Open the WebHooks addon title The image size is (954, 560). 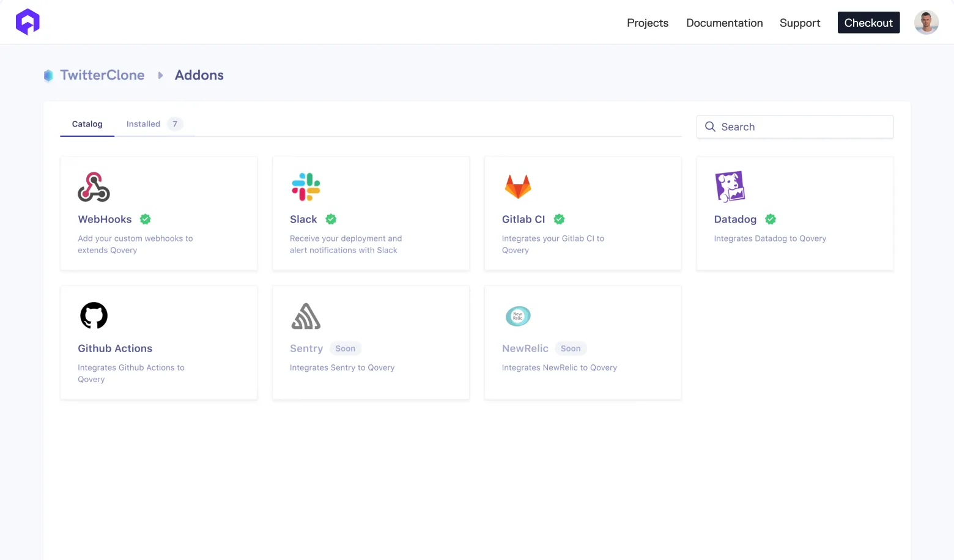105,219
